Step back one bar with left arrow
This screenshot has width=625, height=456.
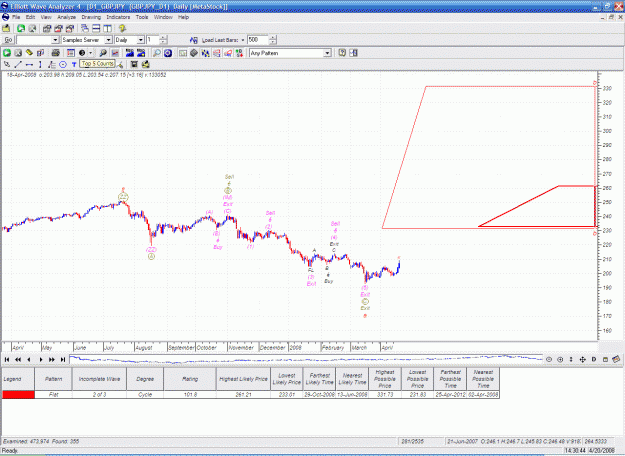tap(29, 360)
